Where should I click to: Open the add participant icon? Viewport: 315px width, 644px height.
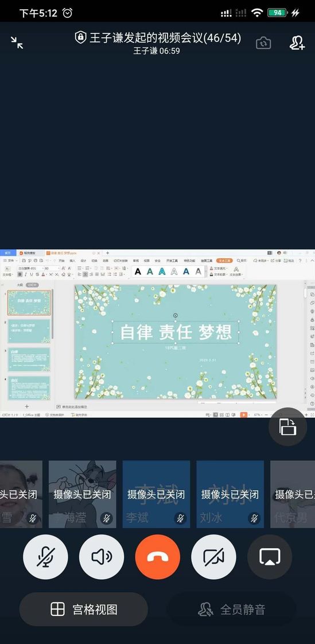pyautogui.click(x=297, y=42)
